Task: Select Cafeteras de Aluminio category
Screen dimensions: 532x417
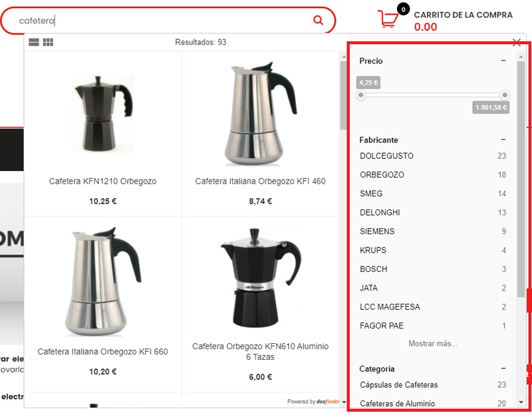Action: pyautogui.click(x=433, y=404)
